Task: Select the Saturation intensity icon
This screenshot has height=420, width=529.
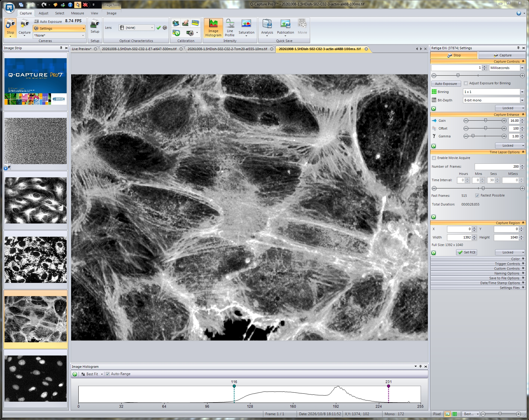Action: pyautogui.click(x=246, y=28)
